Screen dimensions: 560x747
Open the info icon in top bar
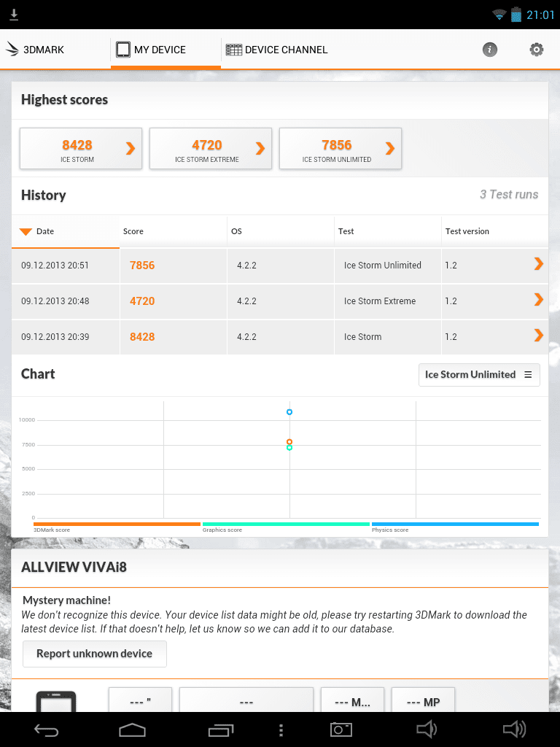[x=490, y=50]
